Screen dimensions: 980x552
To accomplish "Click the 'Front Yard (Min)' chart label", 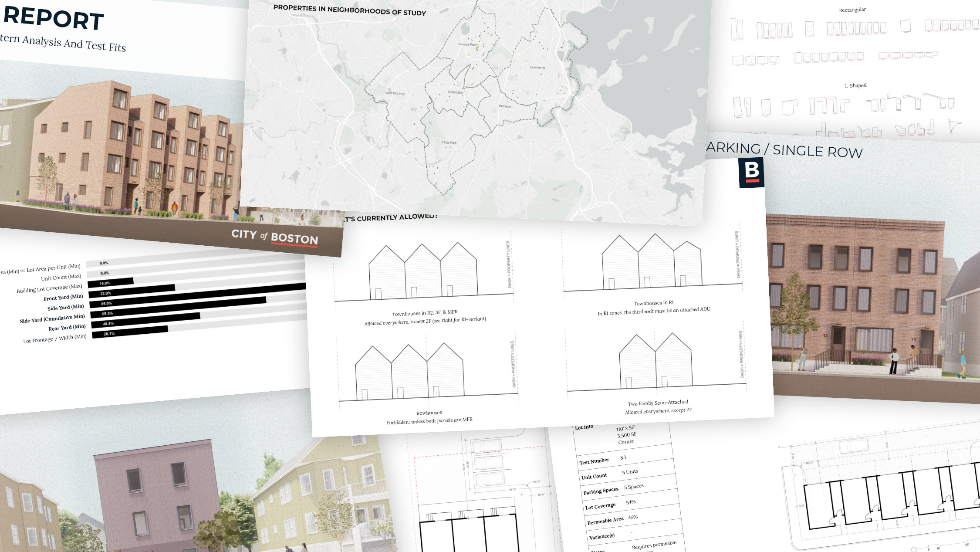I will click(x=63, y=297).
